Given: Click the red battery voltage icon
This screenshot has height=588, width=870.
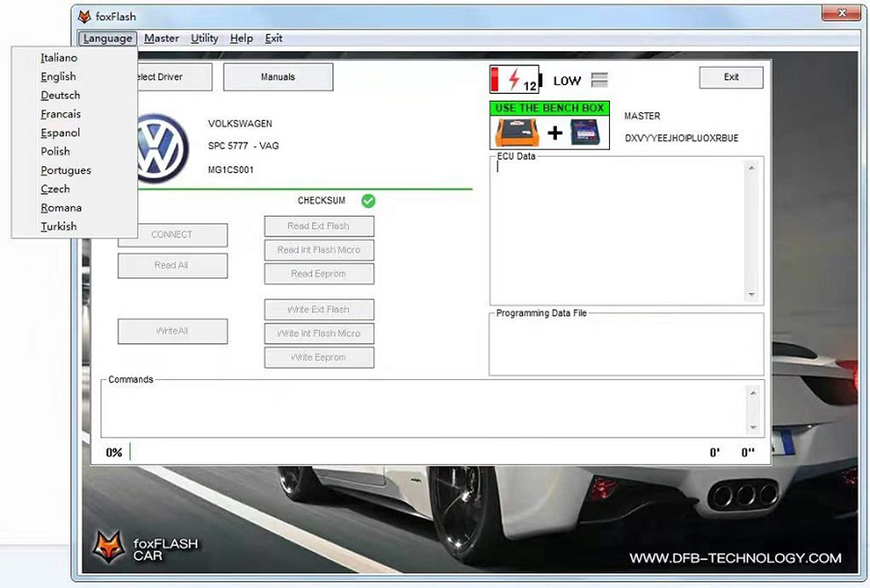Looking at the screenshot, I should click(x=514, y=80).
